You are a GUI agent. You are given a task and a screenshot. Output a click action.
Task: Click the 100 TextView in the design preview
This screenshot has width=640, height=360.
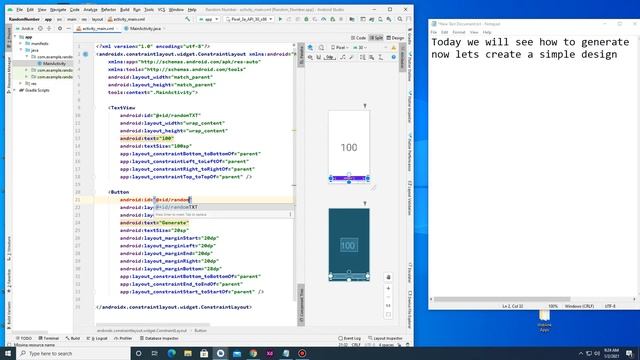tap(349, 147)
